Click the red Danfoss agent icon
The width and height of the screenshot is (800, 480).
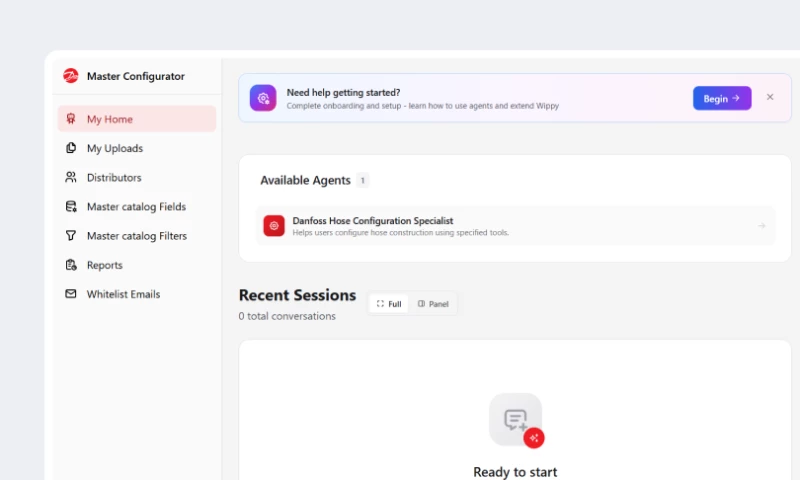pyautogui.click(x=274, y=225)
